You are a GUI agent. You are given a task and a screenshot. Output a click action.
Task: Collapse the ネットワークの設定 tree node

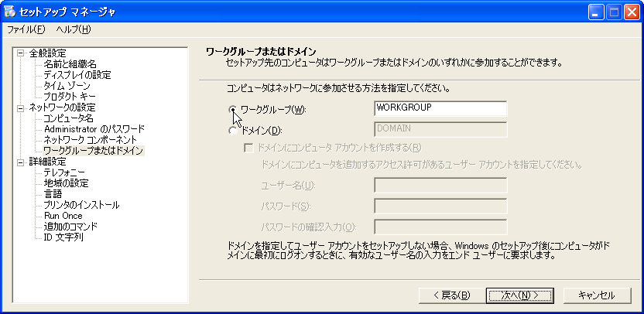20,108
